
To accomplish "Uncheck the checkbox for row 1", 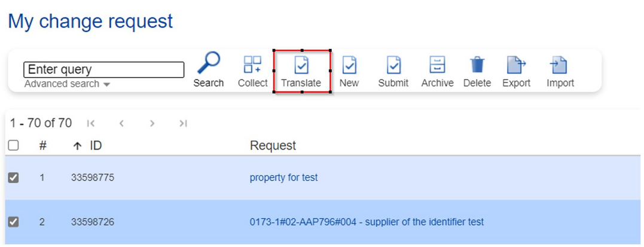I will click(x=13, y=178).
